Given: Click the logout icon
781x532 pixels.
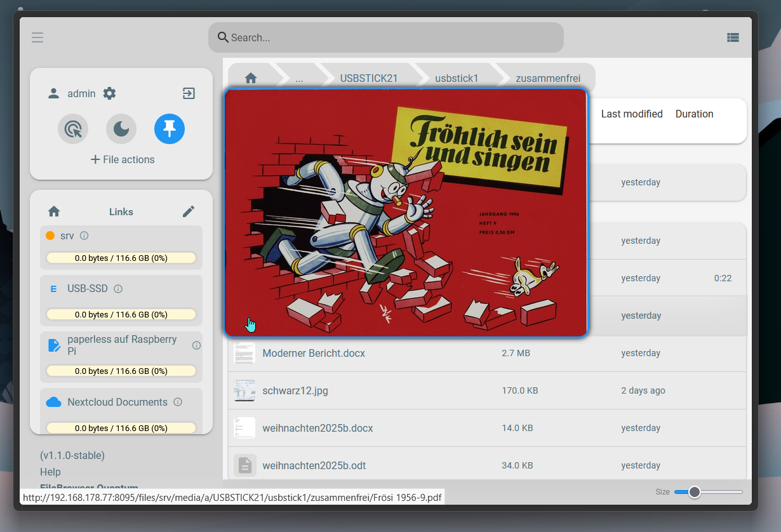Looking at the screenshot, I should [x=189, y=93].
